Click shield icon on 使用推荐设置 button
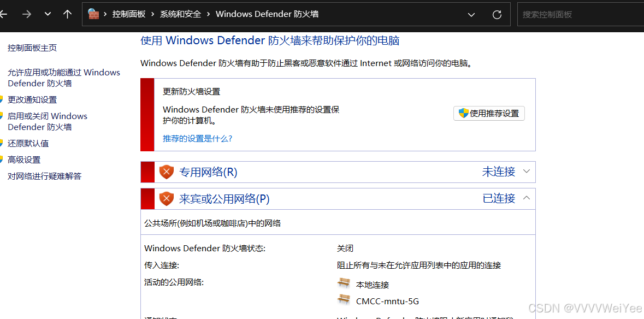This screenshot has width=644, height=319. tap(464, 113)
